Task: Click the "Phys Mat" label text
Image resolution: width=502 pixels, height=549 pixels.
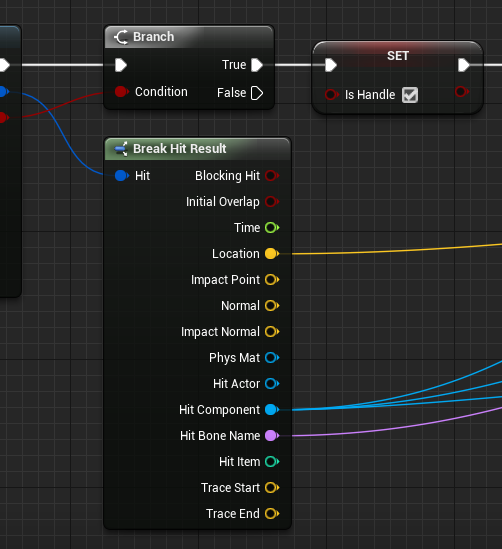Action: 235,358
